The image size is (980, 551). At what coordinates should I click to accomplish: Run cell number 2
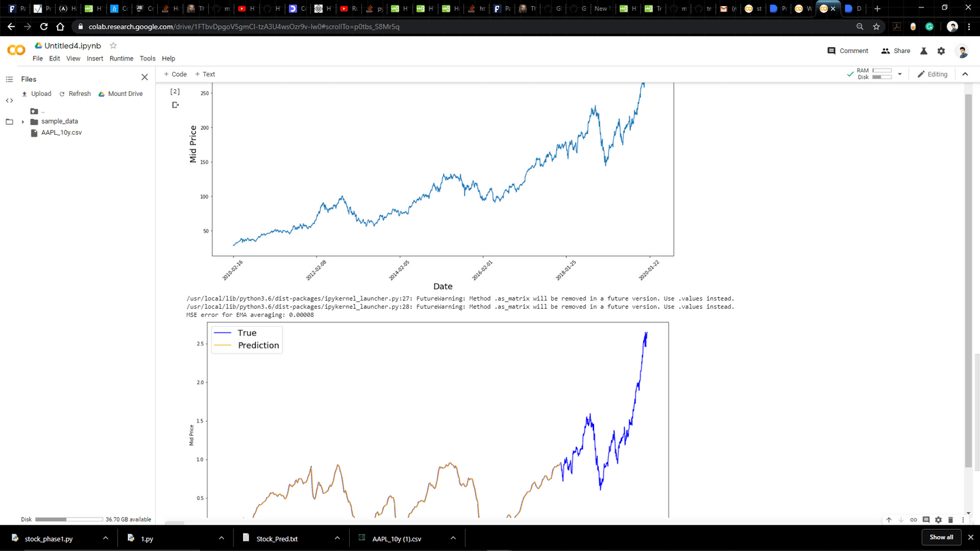(175, 91)
